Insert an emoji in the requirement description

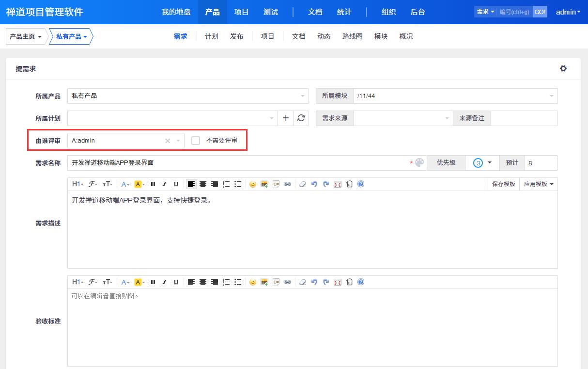[253, 184]
